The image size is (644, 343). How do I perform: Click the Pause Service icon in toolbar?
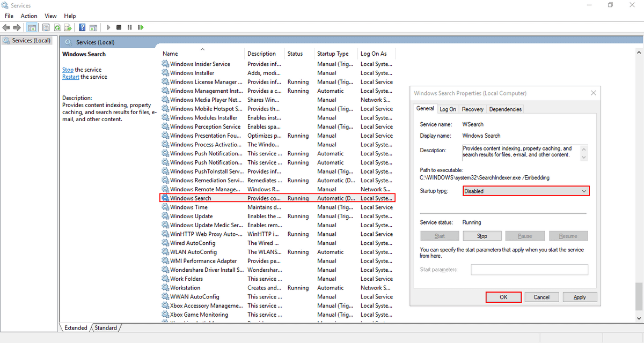tap(129, 27)
